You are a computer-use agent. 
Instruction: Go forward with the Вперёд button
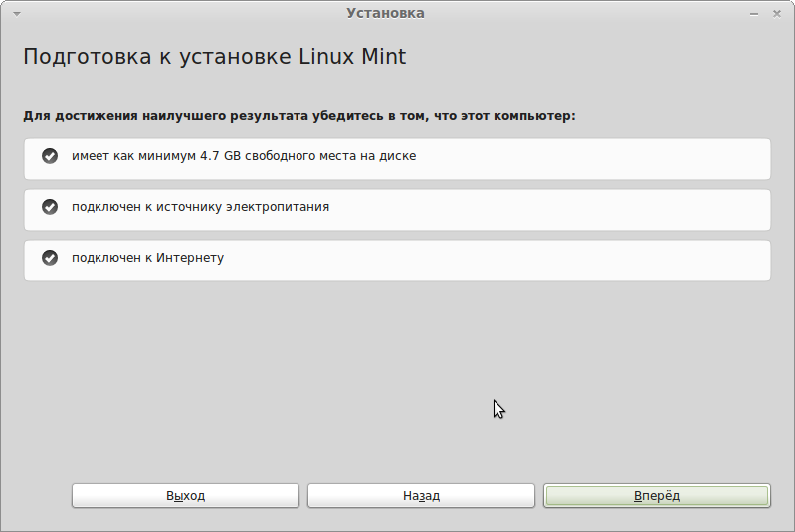[x=657, y=495]
